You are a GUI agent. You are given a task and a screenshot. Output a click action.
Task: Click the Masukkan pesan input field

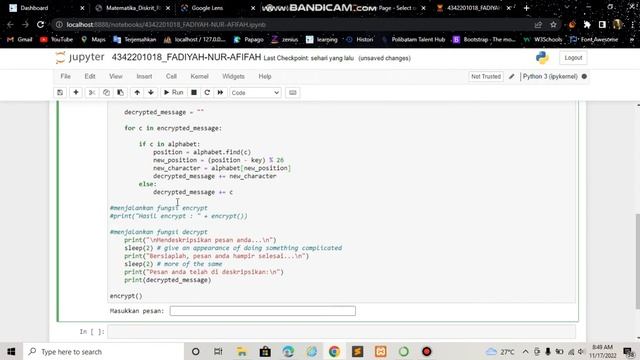262,311
